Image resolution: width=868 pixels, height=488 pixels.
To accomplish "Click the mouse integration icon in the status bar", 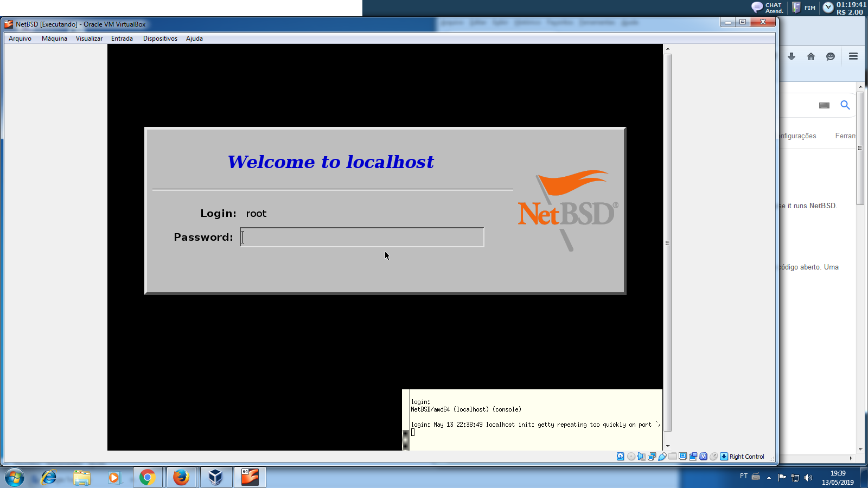I will (714, 457).
